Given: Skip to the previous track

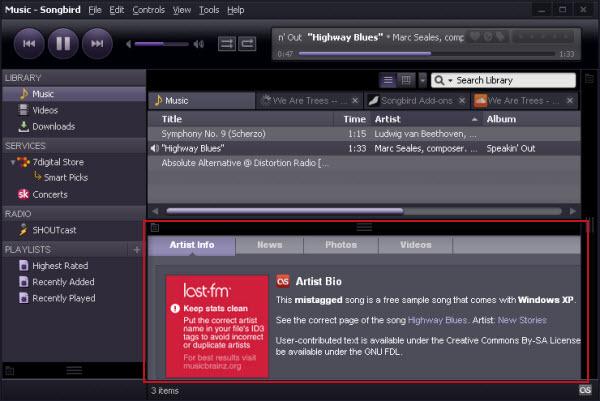Looking at the screenshot, I should 29,44.
